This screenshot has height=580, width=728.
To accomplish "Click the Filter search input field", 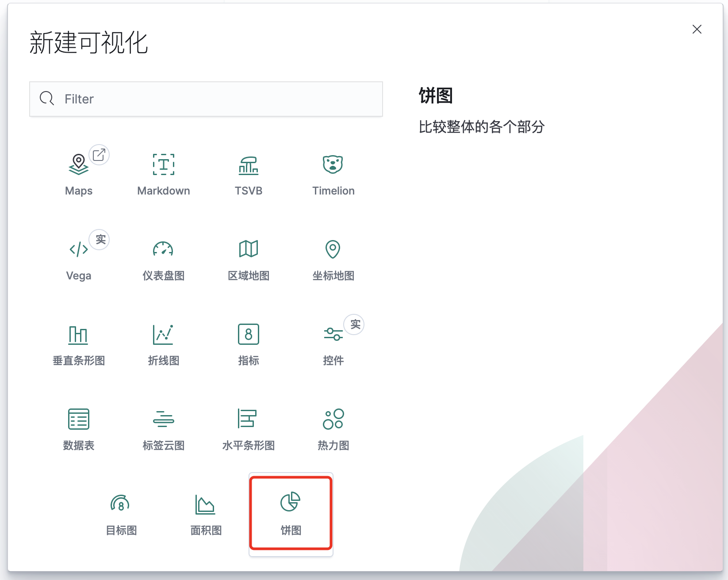I will pos(206,99).
